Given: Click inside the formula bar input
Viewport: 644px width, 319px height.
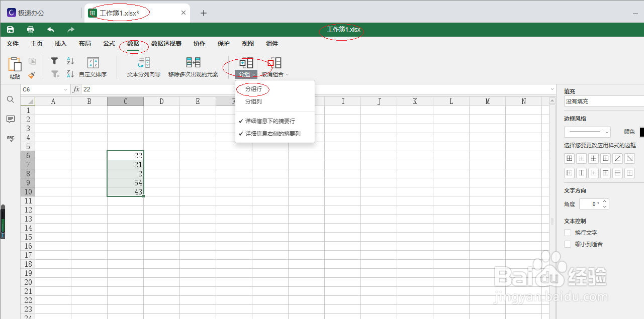Looking at the screenshot, I should [x=151, y=89].
